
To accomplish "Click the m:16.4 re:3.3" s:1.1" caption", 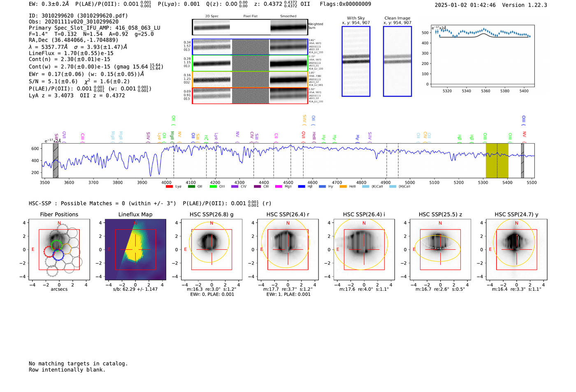I will [x=517, y=289].
